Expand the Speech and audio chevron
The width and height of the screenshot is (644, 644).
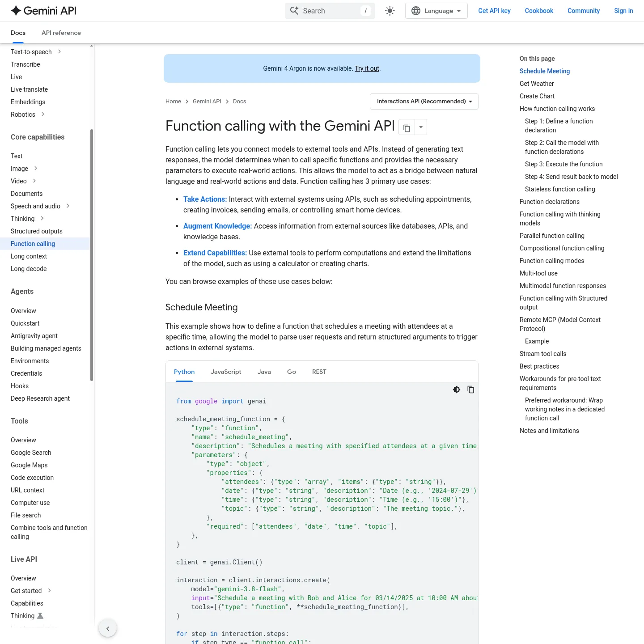point(68,206)
